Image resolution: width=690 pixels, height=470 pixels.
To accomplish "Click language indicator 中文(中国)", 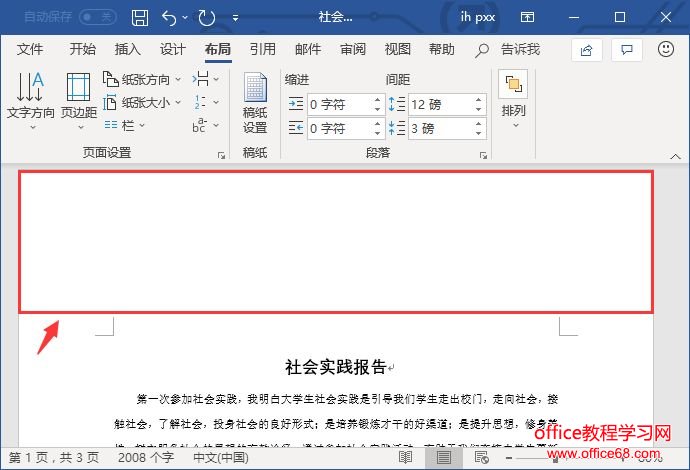I will point(221,458).
